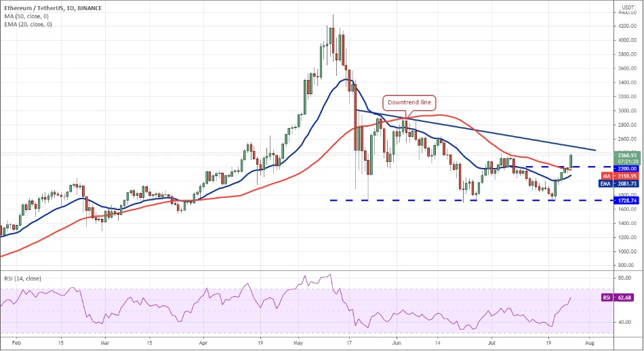Click the Downtrend line callout annotation

409,102
